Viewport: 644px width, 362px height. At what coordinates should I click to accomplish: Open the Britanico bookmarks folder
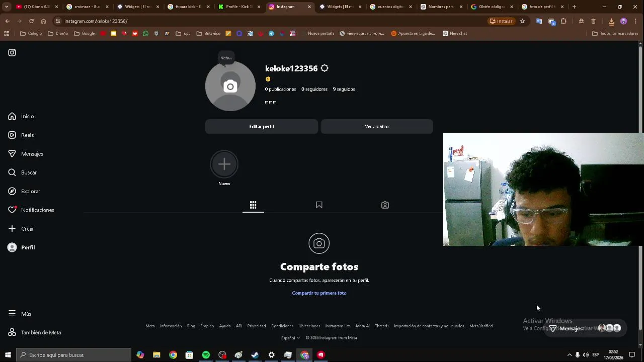pyautogui.click(x=208, y=34)
